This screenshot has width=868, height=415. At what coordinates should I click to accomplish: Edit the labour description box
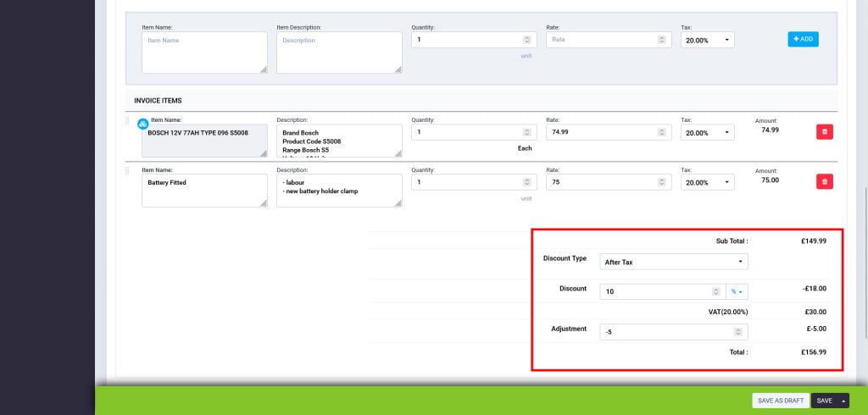tap(339, 191)
